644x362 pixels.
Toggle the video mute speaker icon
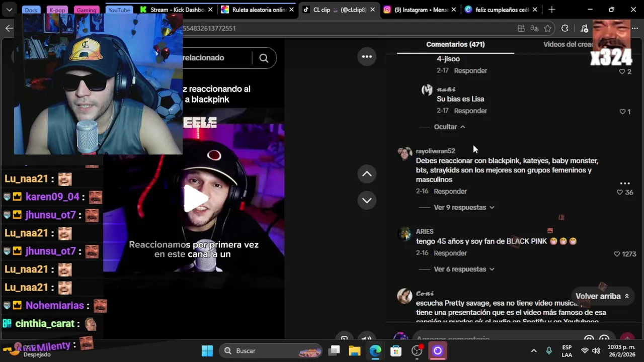tap(367, 339)
